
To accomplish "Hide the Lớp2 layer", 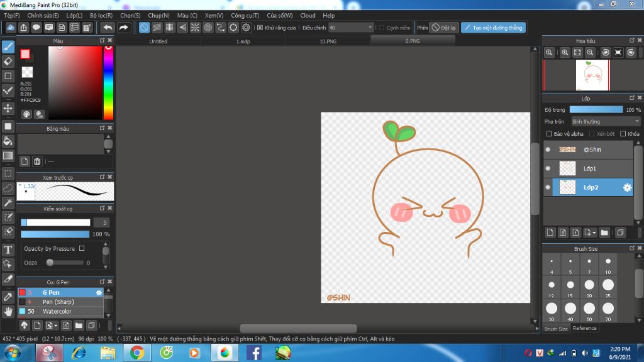I will [548, 187].
